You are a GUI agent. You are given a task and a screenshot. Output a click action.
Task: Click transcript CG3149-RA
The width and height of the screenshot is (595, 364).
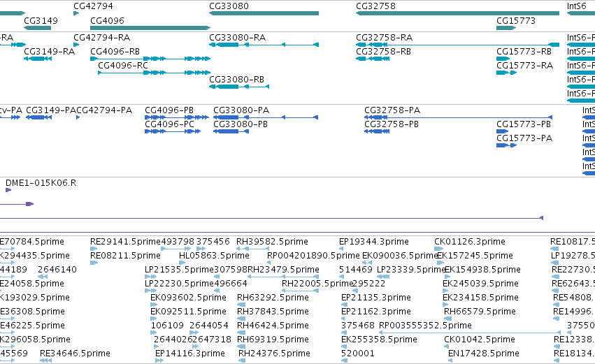[50, 52]
